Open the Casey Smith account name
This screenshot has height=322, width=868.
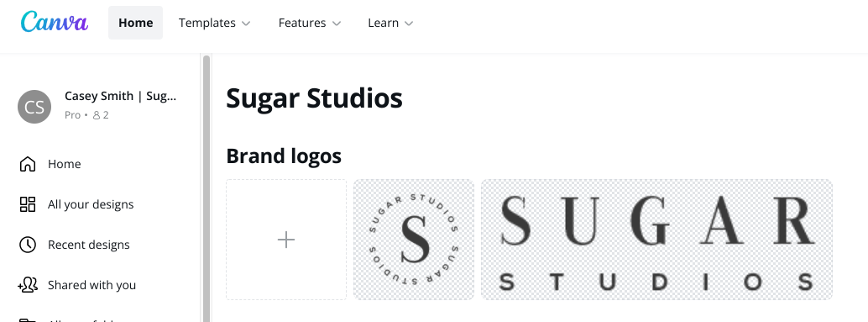120,96
